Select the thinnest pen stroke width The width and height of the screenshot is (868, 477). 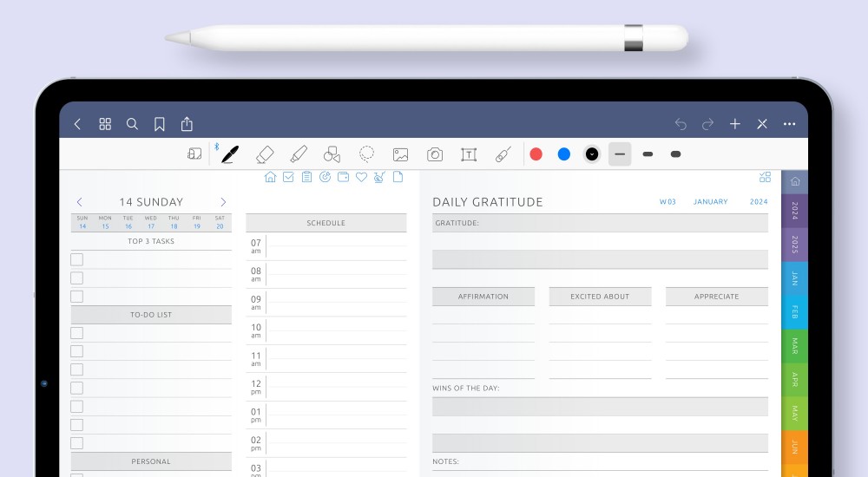coord(620,154)
